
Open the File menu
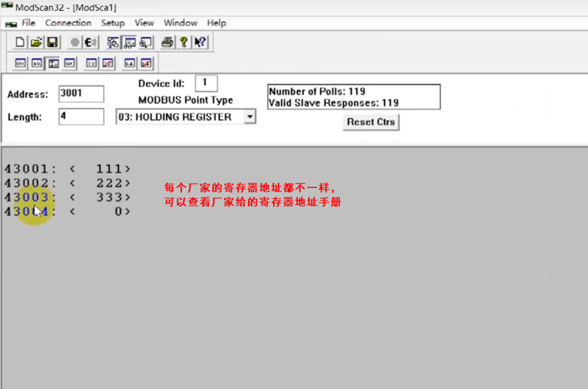[x=28, y=23]
